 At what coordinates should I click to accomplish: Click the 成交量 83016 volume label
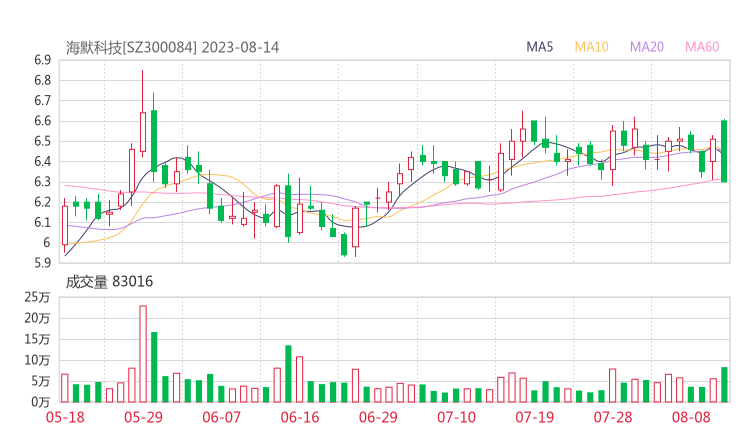109,281
